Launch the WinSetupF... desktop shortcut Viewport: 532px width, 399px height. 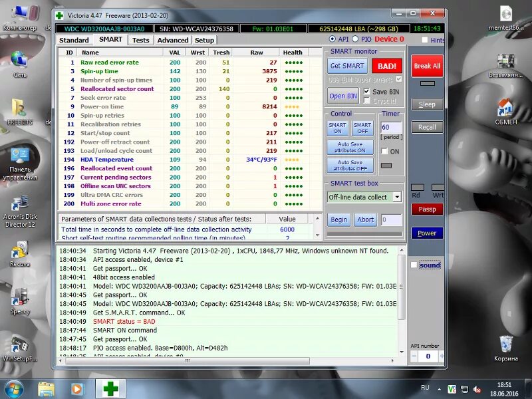point(20,348)
